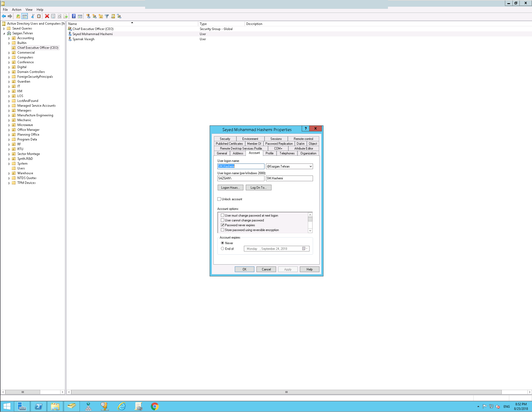Screen dimensions: 532x412
Task: Open the Action menu
Action: click(x=17, y=10)
